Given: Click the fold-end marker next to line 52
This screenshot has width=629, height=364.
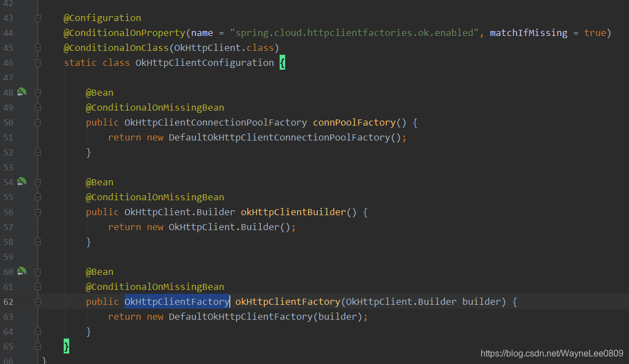Looking at the screenshot, I should [38, 152].
